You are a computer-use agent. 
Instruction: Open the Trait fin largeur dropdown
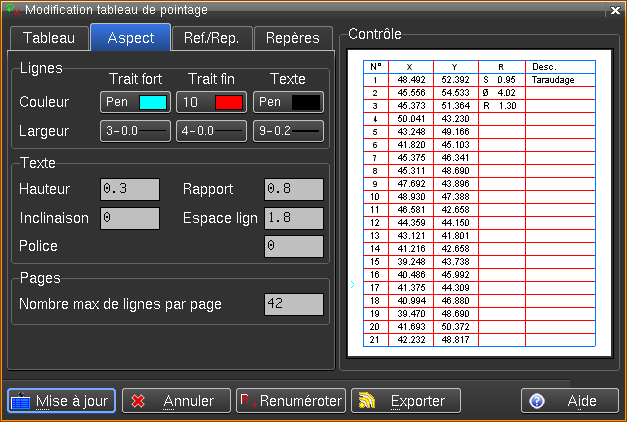210,130
